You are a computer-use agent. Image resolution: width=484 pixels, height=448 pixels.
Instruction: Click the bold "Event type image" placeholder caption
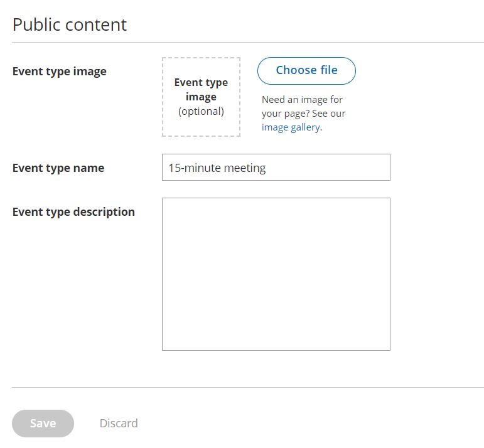[201, 89]
